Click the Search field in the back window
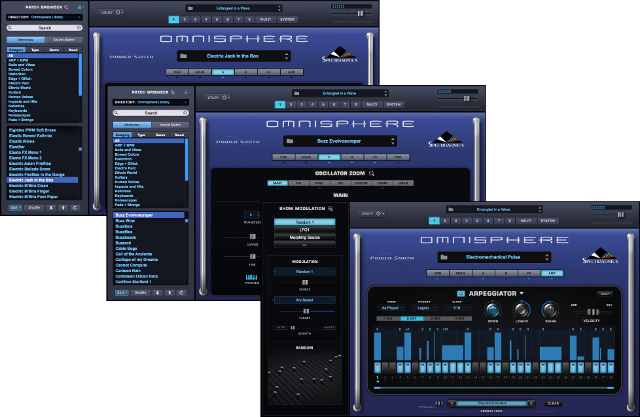 pos(44,28)
